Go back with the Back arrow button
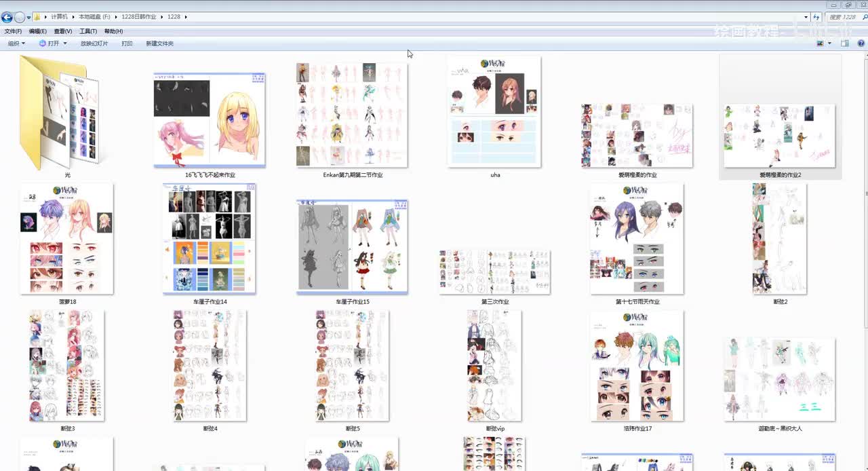Screen dimensions: 868x471 click(7, 17)
